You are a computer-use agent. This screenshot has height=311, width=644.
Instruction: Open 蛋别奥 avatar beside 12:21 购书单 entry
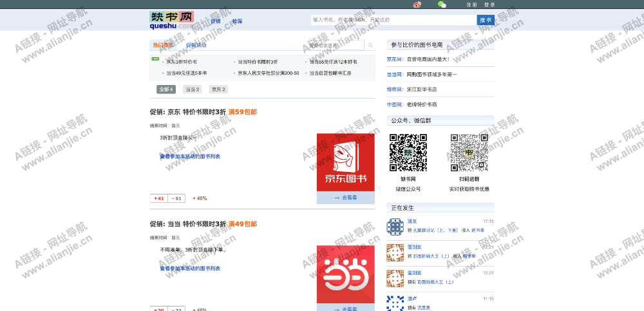tap(395, 252)
